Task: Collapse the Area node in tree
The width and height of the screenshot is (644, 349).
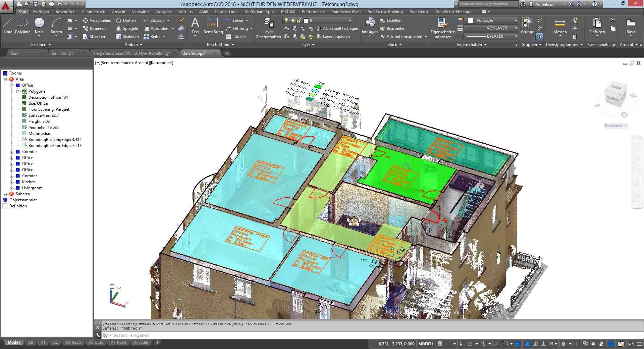Action: click(5, 79)
